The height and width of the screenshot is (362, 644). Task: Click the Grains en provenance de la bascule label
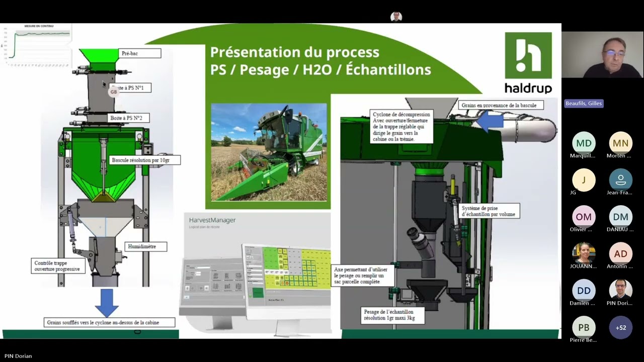[501, 106]
